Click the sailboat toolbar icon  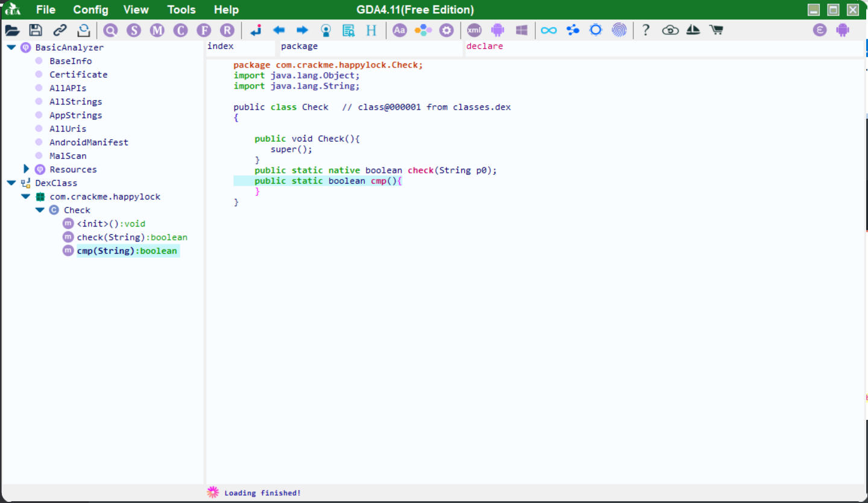coord(693,30)
